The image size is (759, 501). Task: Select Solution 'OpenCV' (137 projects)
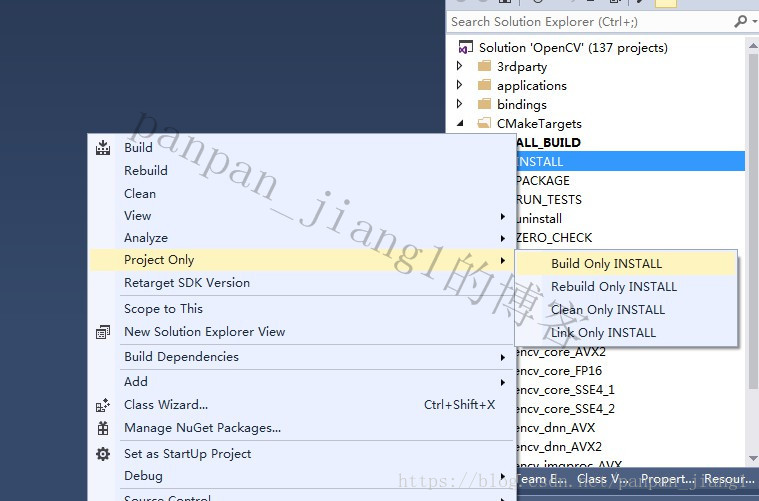[573, 47]
